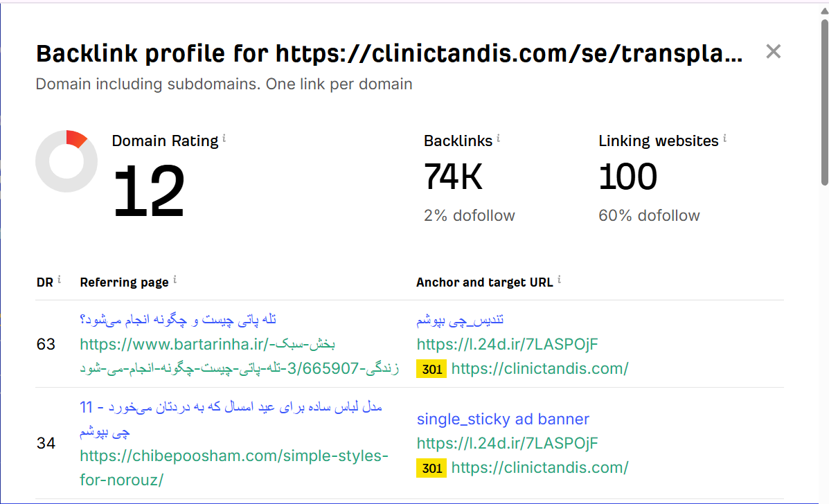
Task: Open the l.24d.ir/7LASPOjF target URL
Action: [x=507, y=344]
